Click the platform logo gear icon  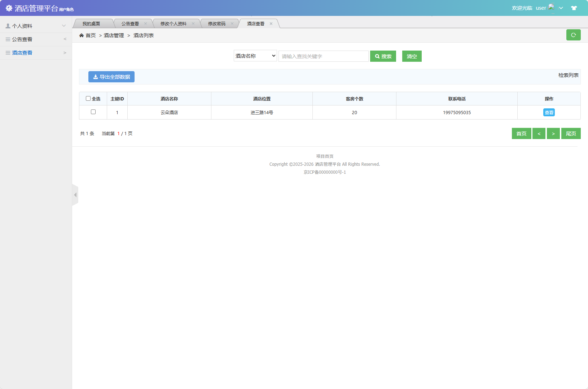pyautogui.click(x=9, y=8)
